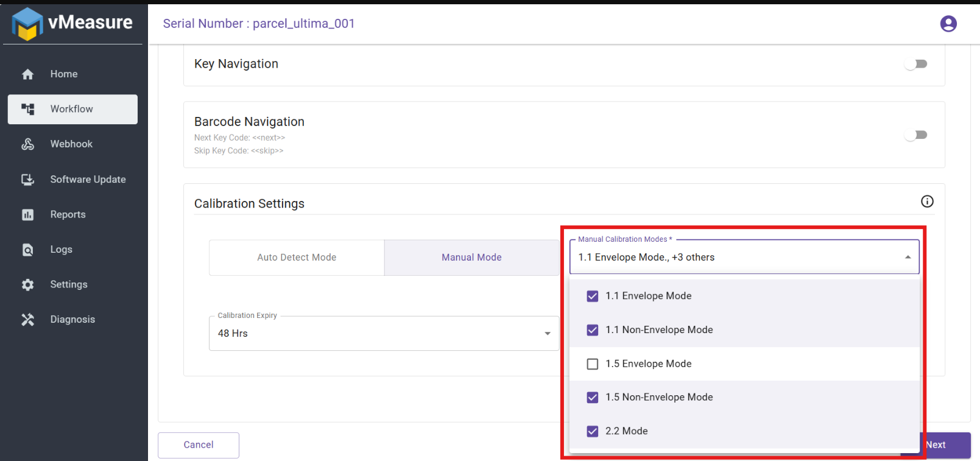Enable the Key Navigation toggle
The image size is (980, 461).
(x=915, y=64)
